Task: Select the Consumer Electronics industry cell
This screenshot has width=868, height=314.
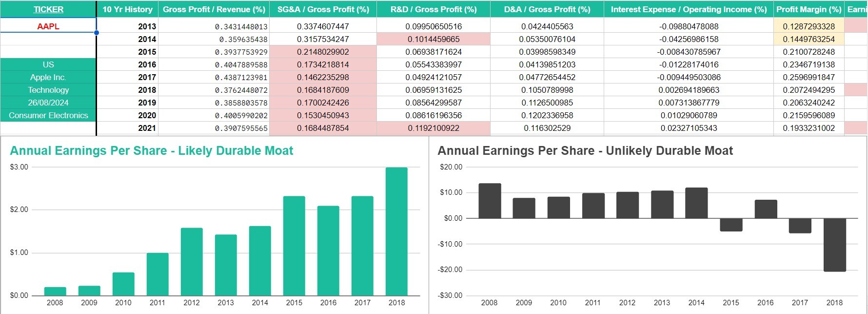Action: (x=48, y=115)
